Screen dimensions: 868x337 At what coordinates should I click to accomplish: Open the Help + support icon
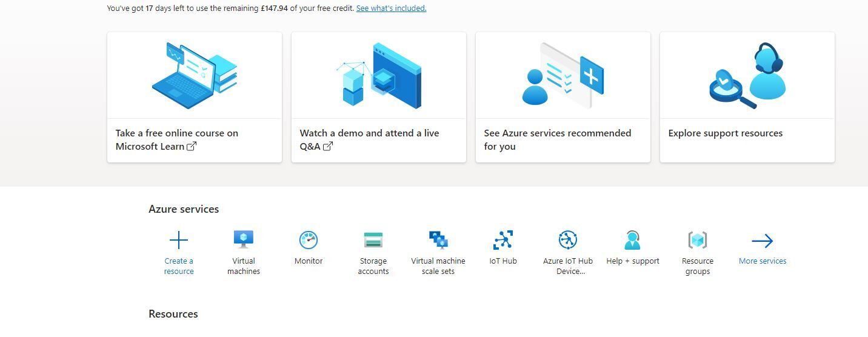tap(633, 240)
